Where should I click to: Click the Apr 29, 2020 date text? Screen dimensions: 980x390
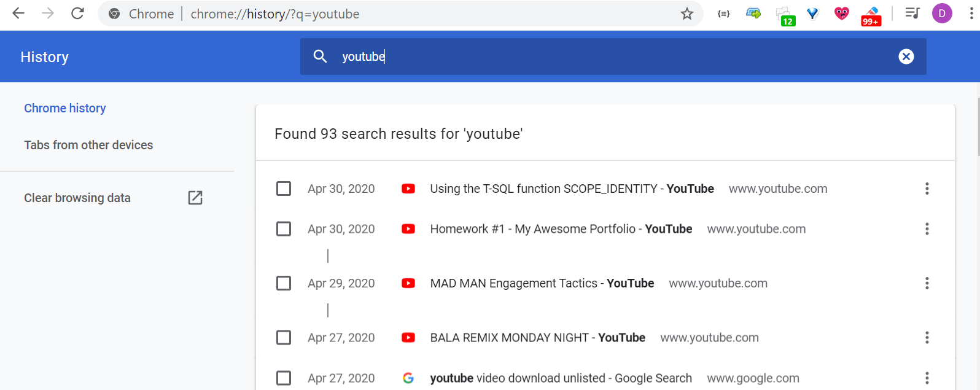pos(341,283)
